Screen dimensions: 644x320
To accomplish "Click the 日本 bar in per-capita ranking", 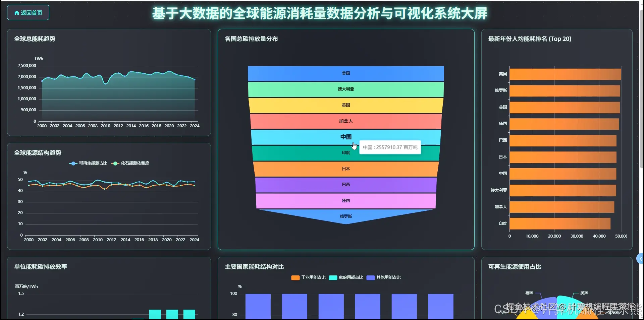I will tap(563, 157).
